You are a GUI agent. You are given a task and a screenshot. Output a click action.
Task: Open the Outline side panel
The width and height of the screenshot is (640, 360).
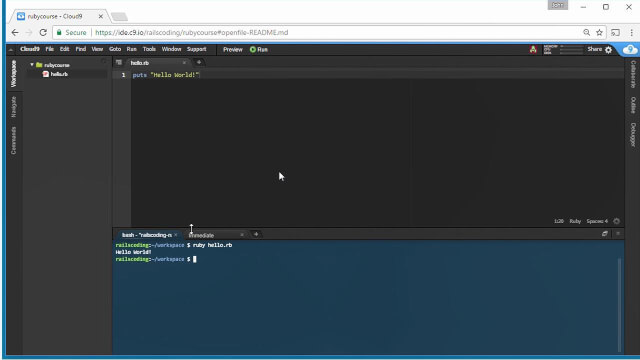[633, 105]
